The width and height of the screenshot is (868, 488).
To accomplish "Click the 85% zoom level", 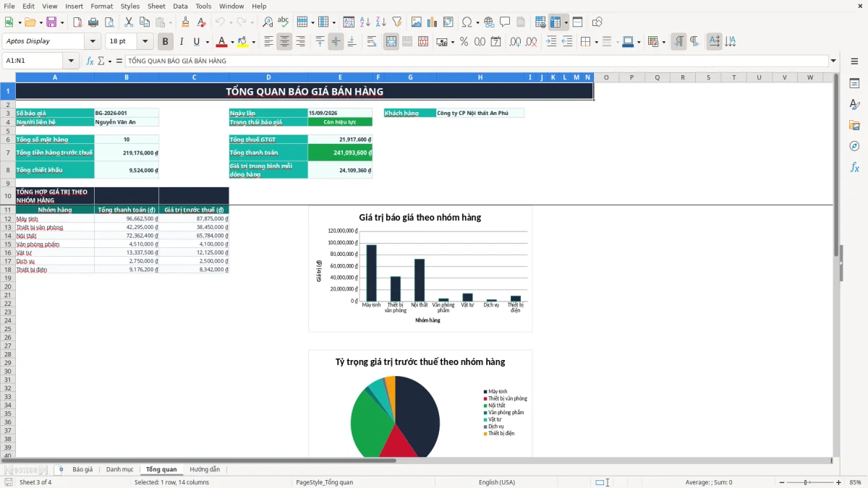I will click(855, 482).
